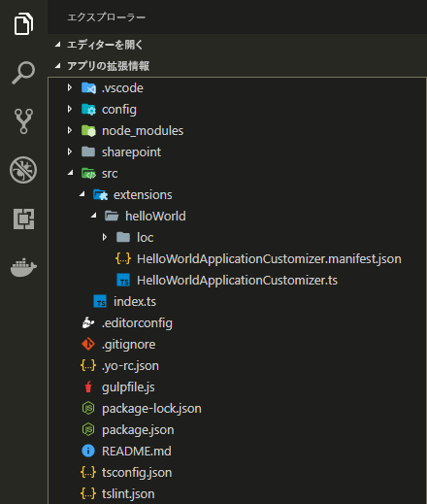
Task: Select the sharepoint folder name
Action: coord(131,152)
